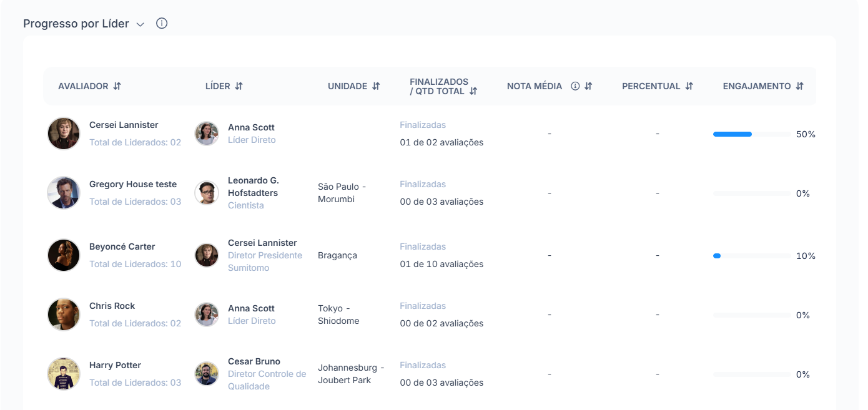Viewport: 868px width, 410px height.
Task: Click the Progresso por Líder title
Action: 76,24
